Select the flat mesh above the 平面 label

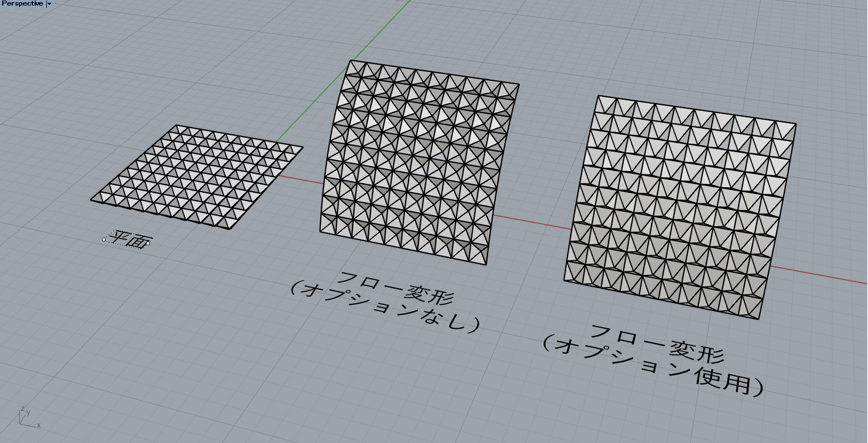point(197,177)
